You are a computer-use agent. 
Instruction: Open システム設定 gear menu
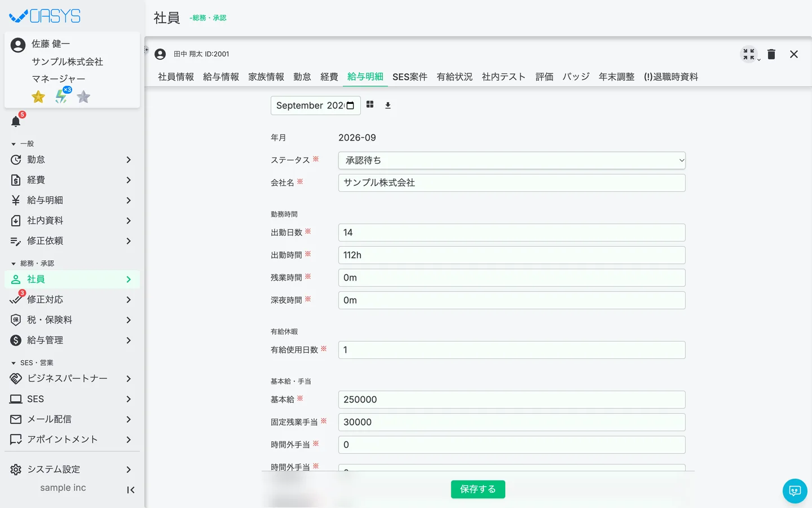tap(72, 470)
